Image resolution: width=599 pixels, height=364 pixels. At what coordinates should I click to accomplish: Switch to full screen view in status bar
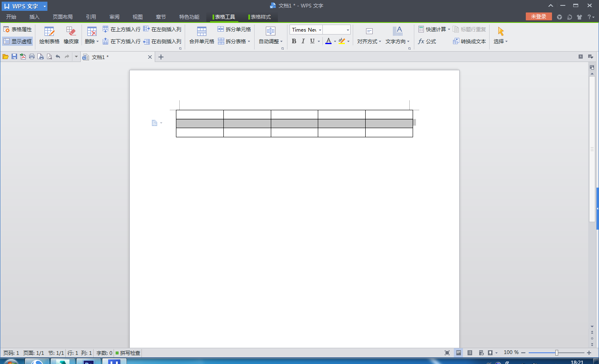[447, 353]
